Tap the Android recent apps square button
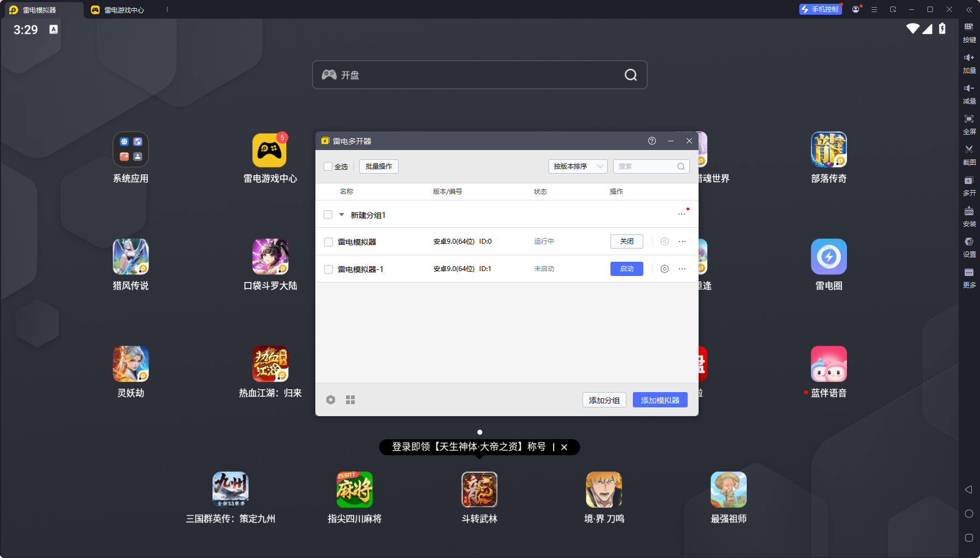The width and height of the screenshot is (980, 558). (x=969, y=538)
